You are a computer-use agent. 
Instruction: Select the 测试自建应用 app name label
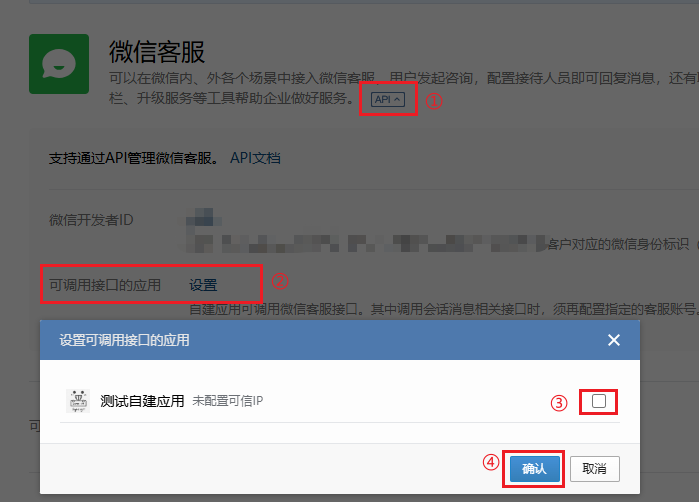click(142, 401)
